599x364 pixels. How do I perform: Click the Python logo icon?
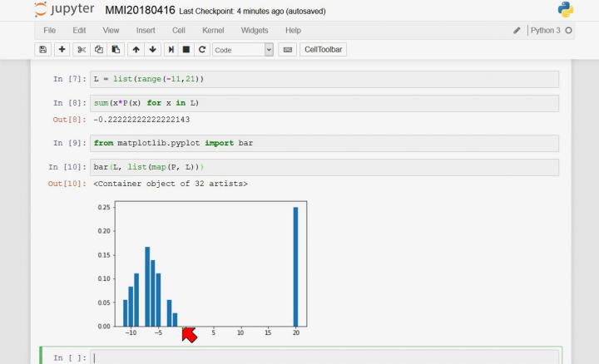coord(566,9)
